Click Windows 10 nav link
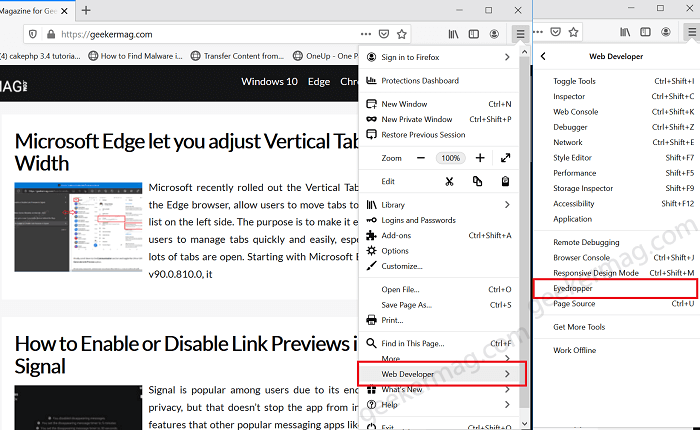 point(269,82)
